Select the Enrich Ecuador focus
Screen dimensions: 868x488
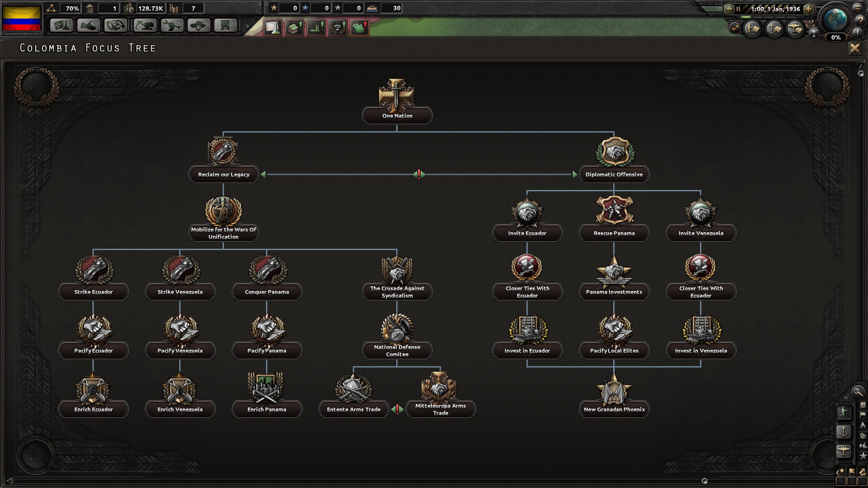(x=94, y=396)
